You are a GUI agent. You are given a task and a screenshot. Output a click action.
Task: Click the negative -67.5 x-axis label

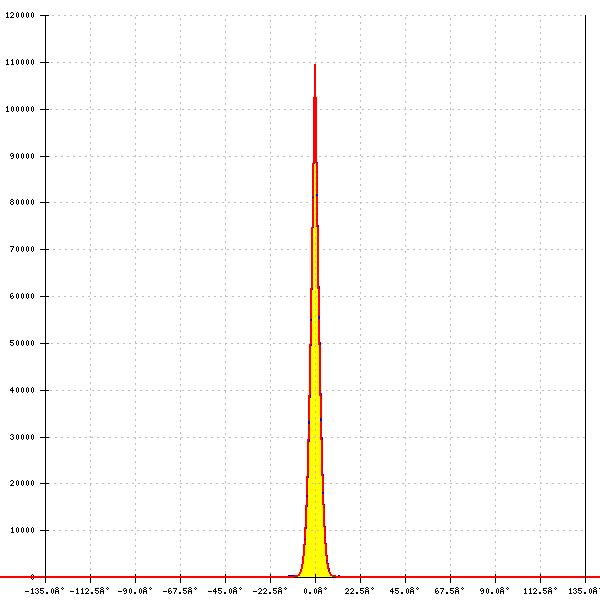(180, 591)
